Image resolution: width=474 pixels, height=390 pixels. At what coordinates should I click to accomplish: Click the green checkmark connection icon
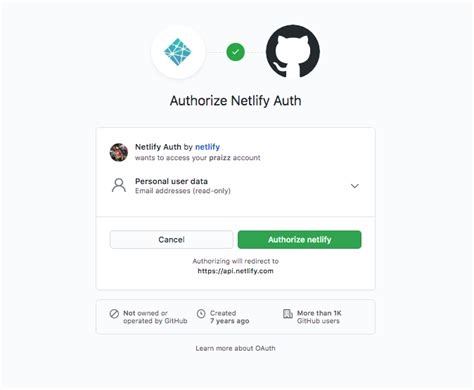235,52
